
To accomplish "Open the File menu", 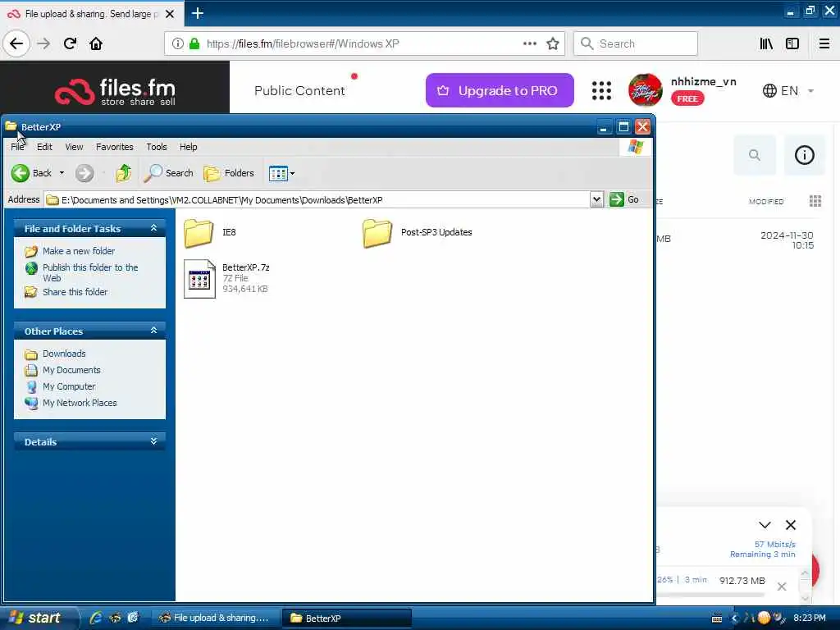I will [x=18, y=147].
